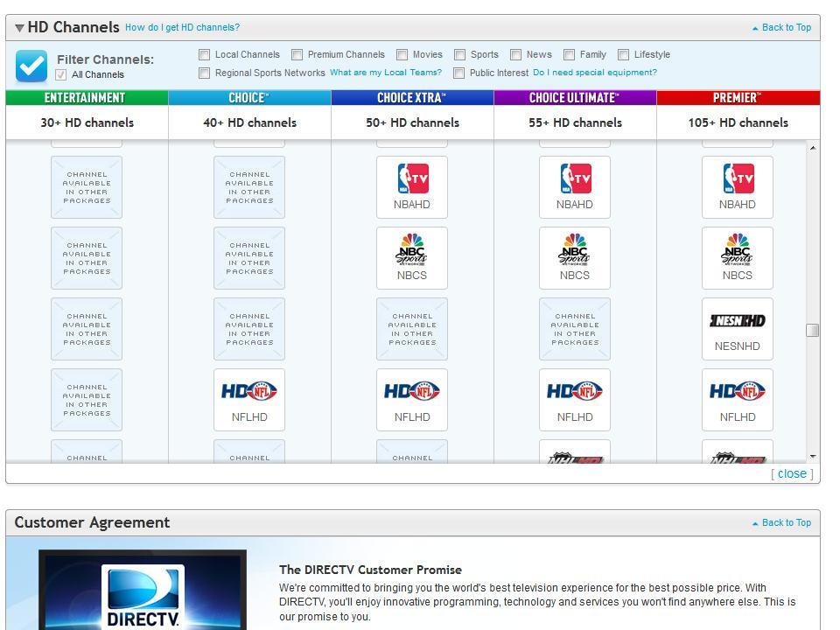Select the Choice Xtra package header
Image resolution: width=840 pixels, height=630 pixels.
pyautogui.click(x=412, y=98)
